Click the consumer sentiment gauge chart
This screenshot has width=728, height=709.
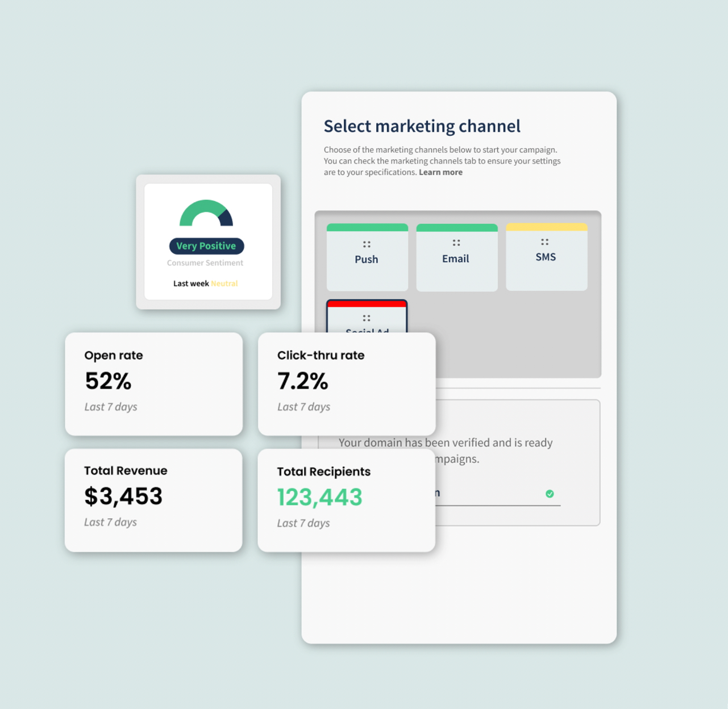[x=206, y=213]
